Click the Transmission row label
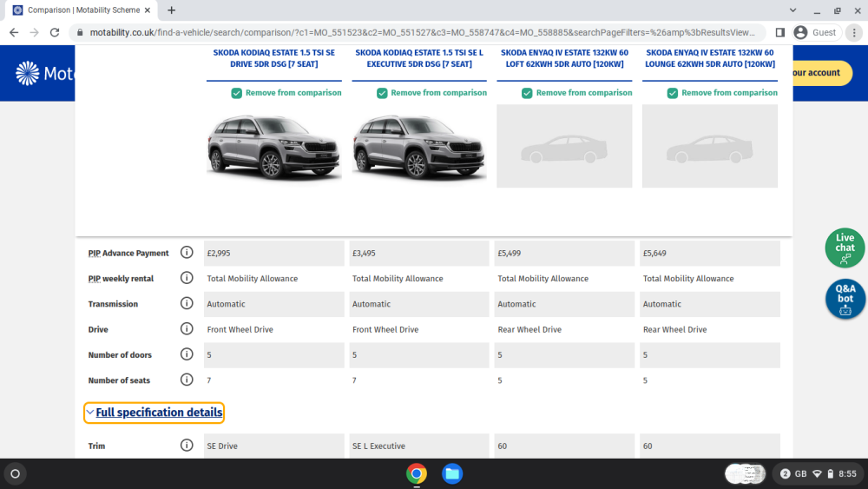 click(113, 304)
